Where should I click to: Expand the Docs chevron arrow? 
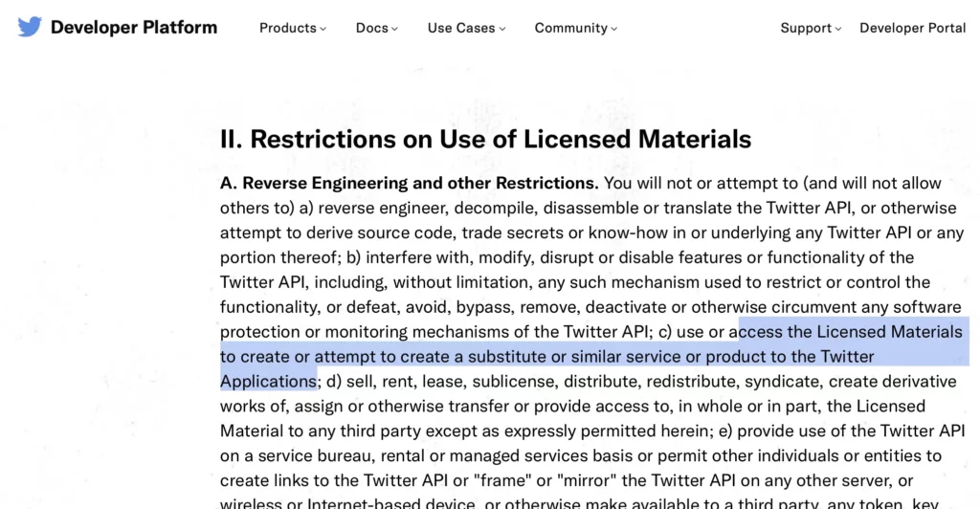coord(394,29)
